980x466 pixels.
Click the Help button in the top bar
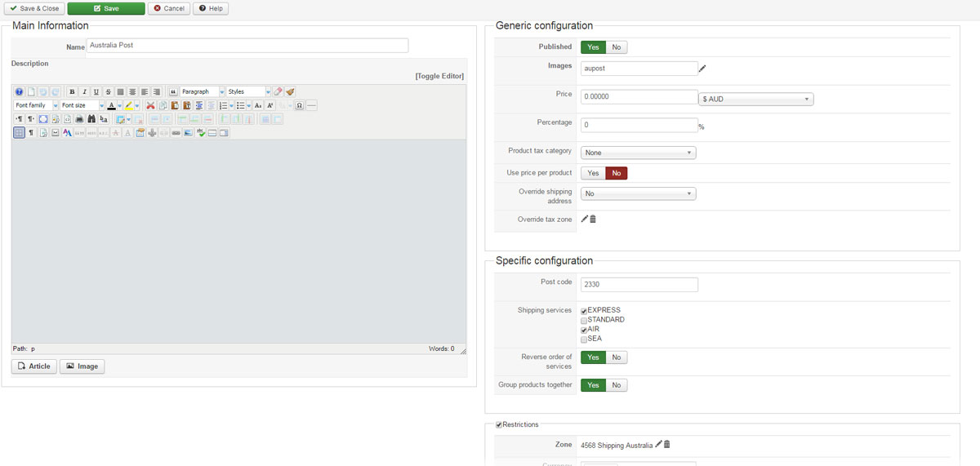(x=211, y=8)
